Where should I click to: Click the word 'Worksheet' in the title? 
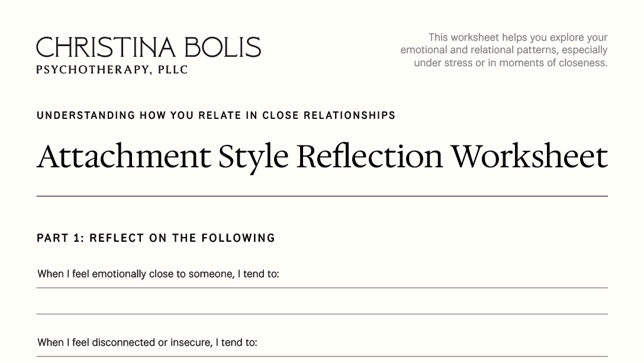(529, 156)
